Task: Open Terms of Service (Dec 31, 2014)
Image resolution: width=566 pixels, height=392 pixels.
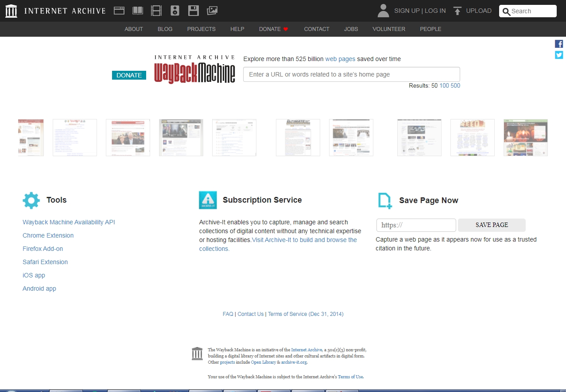Action: tap(306, 314)
